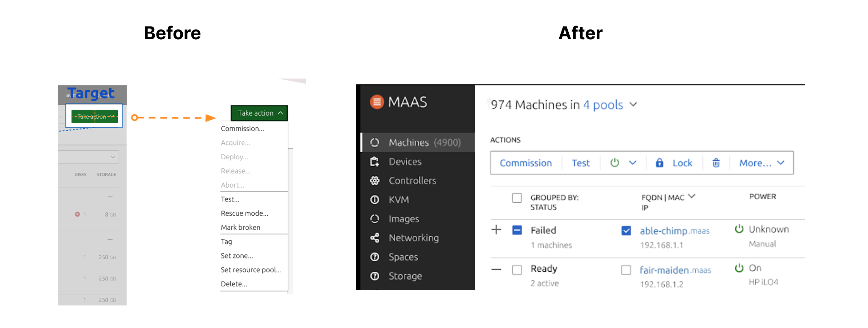Click the HP iLO4 power type text
The height and width of the screenshot is (328, 868).
[763, 282]
